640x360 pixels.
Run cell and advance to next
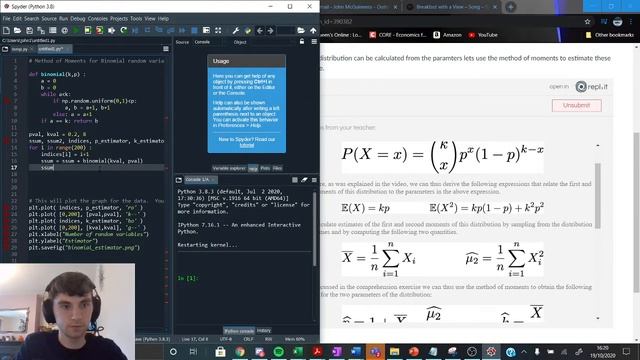click(x=100, y=30)
